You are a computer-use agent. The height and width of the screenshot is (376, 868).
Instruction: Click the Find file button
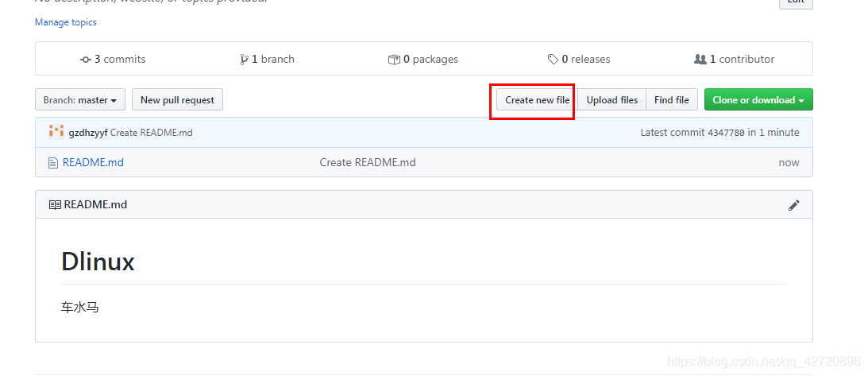(x=672, y=99)
